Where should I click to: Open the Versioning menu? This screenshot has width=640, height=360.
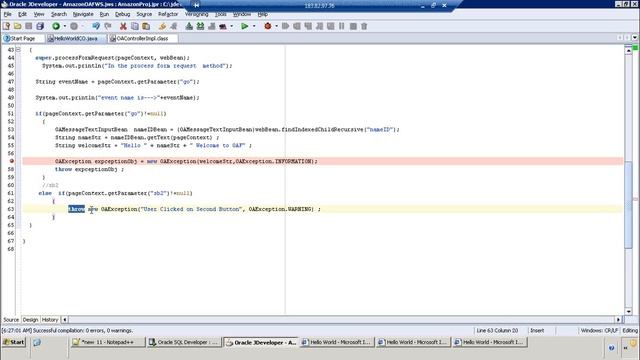pos(196,14)
